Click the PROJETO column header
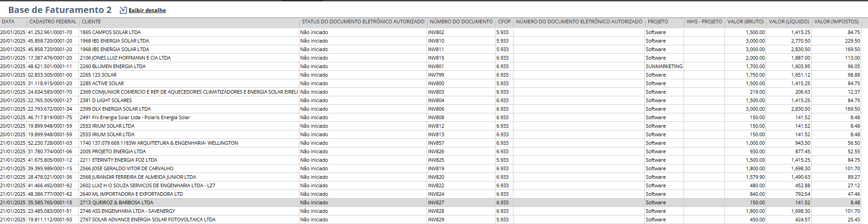Screen dimensions: 868x224 [658, 22]
